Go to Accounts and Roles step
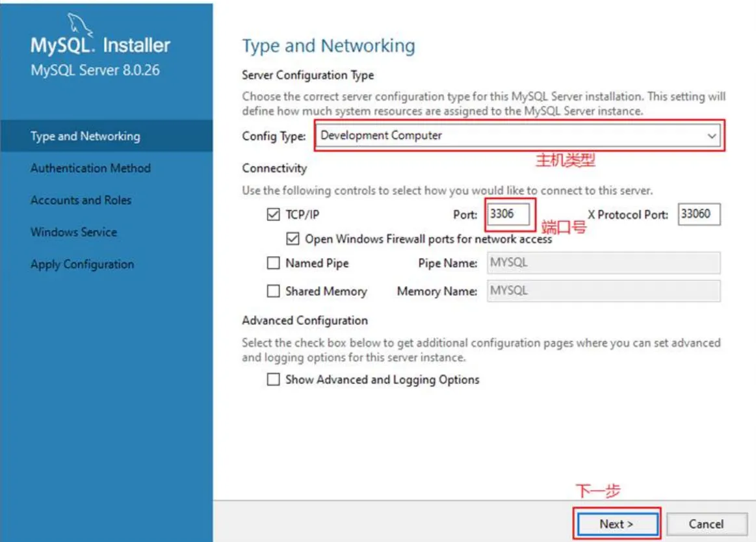Viewport: 756px width, 542px height. tap(81, 200)
